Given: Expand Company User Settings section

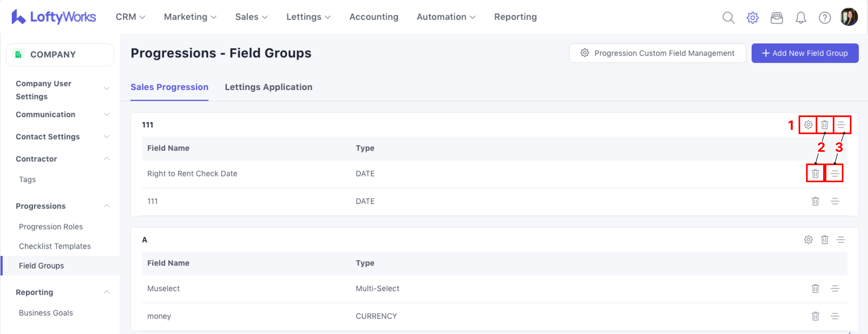Looking at the screenshot, I should (x=106, y=88).
